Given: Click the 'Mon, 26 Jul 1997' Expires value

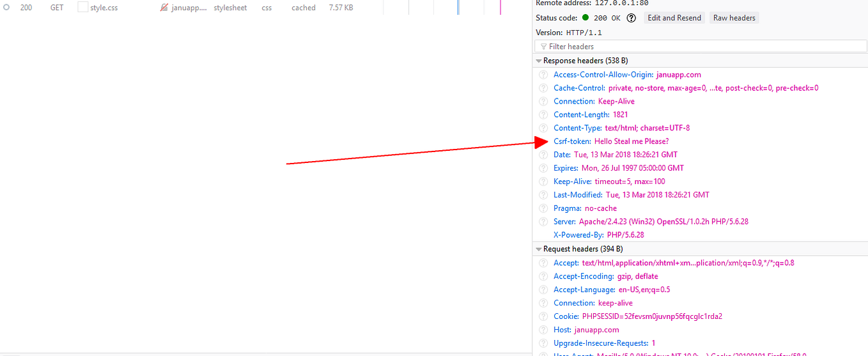Looking at the screenshot, I should (633, 168).
